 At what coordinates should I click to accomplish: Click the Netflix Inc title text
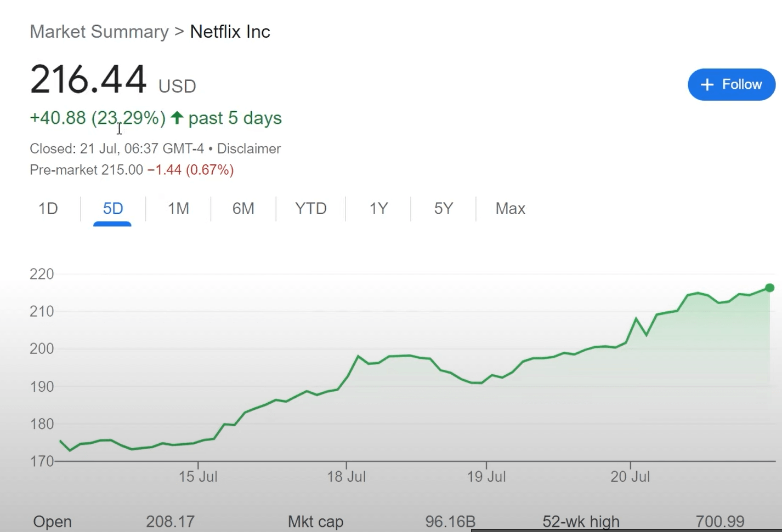pos(230,32)
